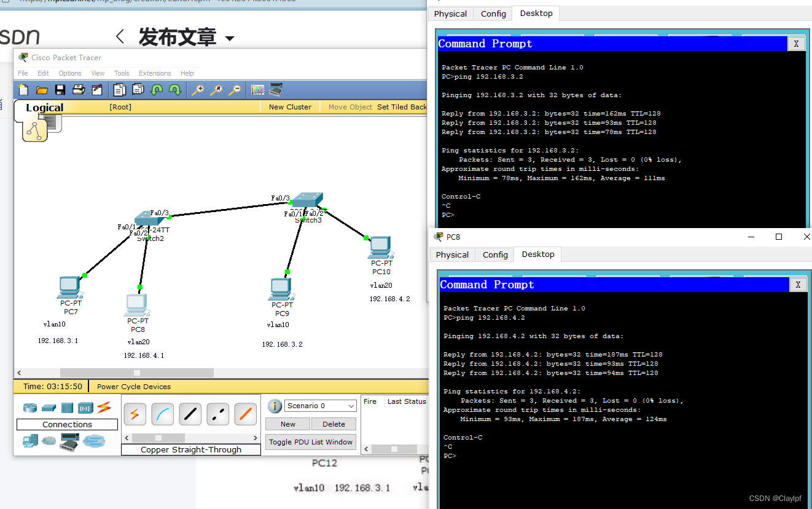The width and height of the screenshot is (812, 509).
Task: Switch to Config tab in upper PC window
Action: [x=493, y=14]
